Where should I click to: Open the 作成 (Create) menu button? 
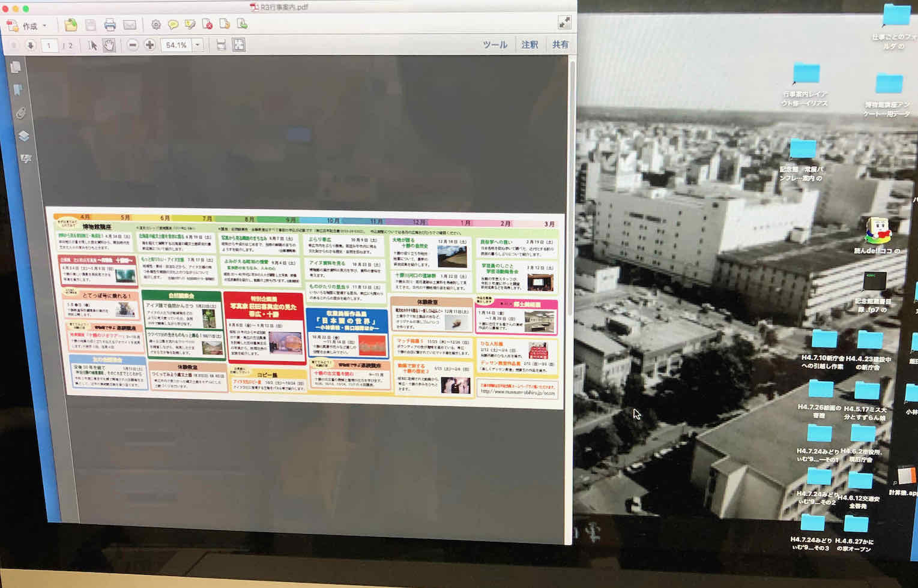click(27, 25)
